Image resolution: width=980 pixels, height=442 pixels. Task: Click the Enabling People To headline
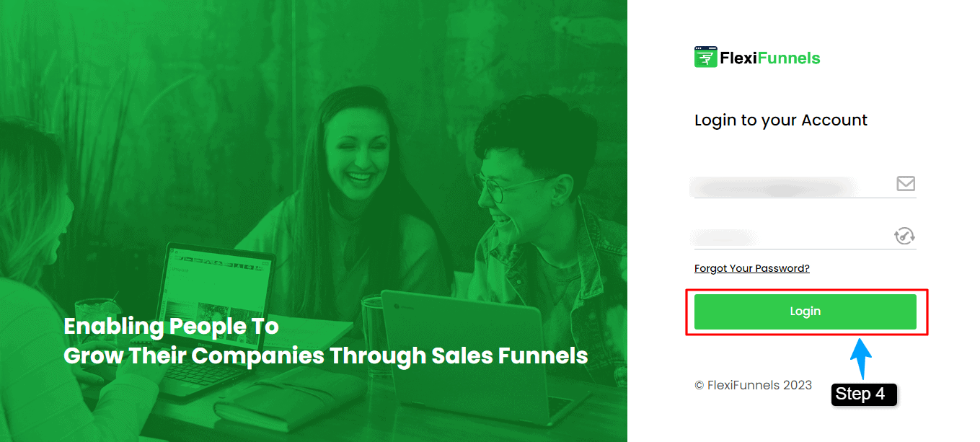tap(171, 327)
